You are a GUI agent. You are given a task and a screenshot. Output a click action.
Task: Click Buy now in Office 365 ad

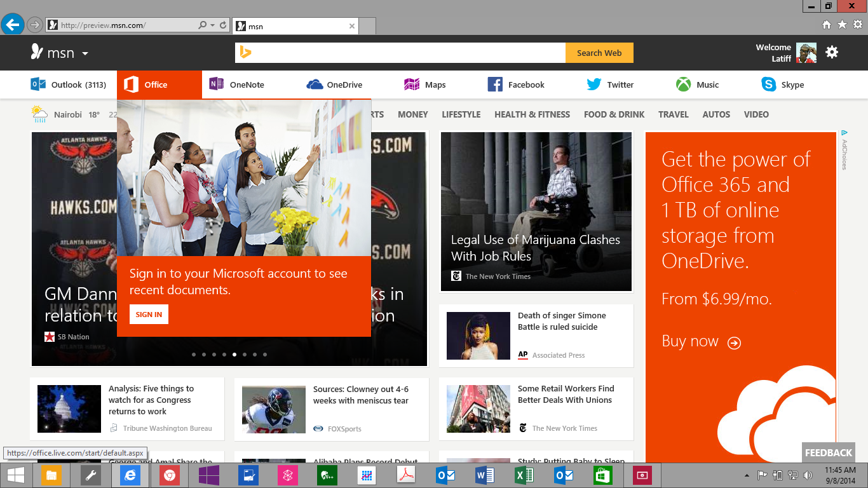(702, 341)
